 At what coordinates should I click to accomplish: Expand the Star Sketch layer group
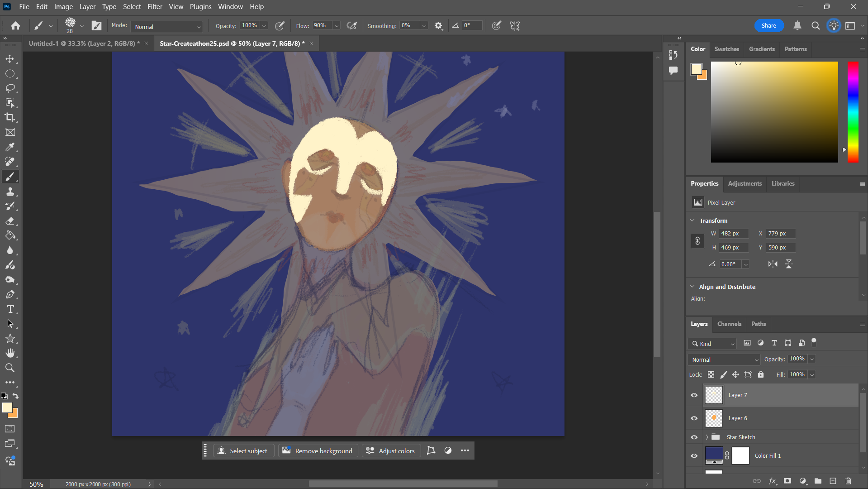(x=707, y=437)
